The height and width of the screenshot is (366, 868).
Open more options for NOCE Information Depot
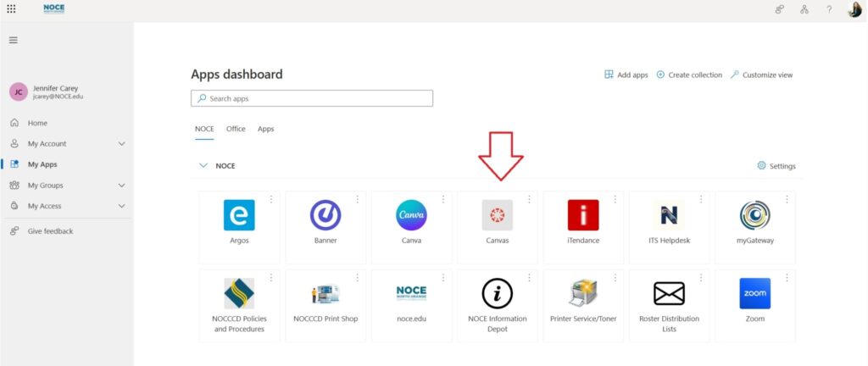click(529, 278)
